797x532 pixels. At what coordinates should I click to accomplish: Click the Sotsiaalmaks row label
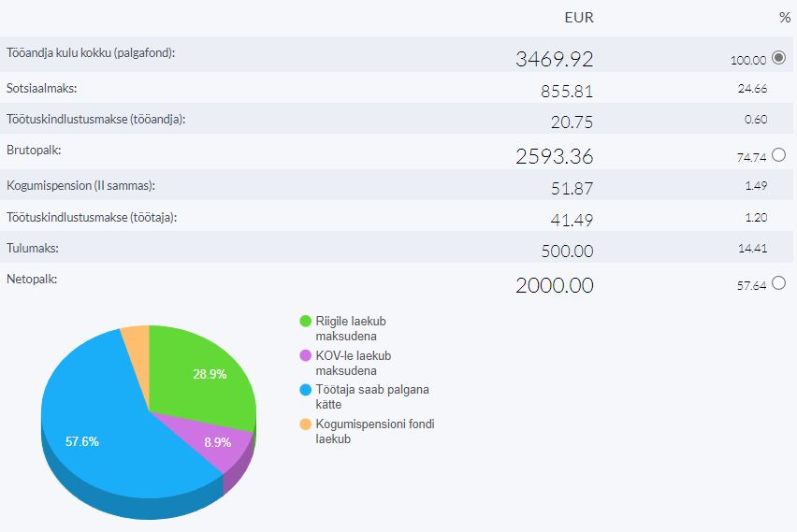click(42, 88)
